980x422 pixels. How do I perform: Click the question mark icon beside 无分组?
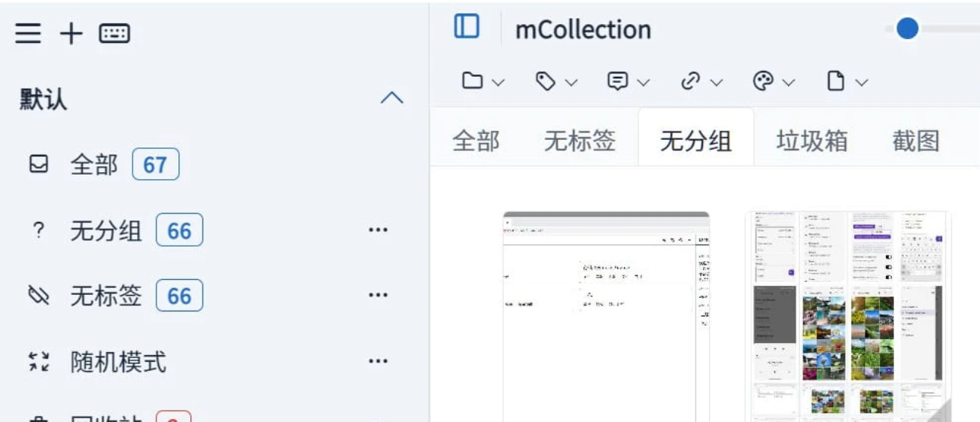tap(38, 230)
